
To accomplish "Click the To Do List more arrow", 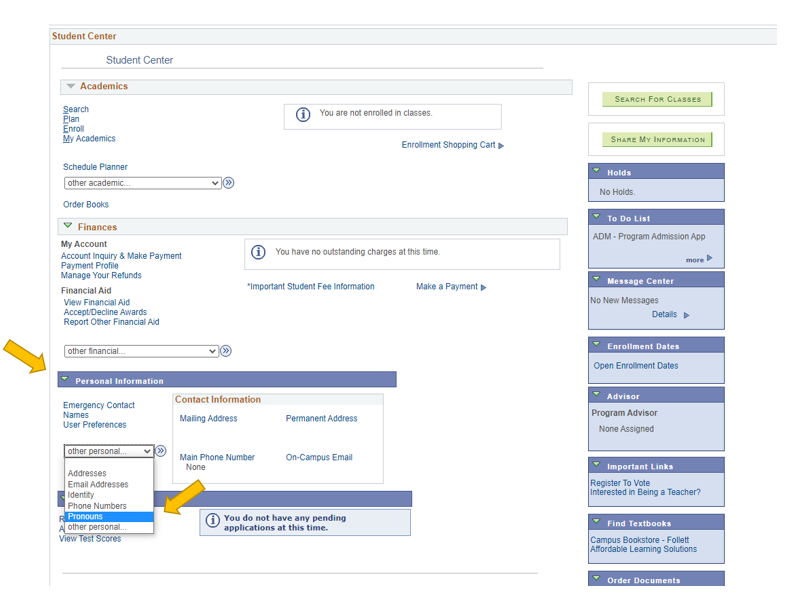I will [710, 258].
